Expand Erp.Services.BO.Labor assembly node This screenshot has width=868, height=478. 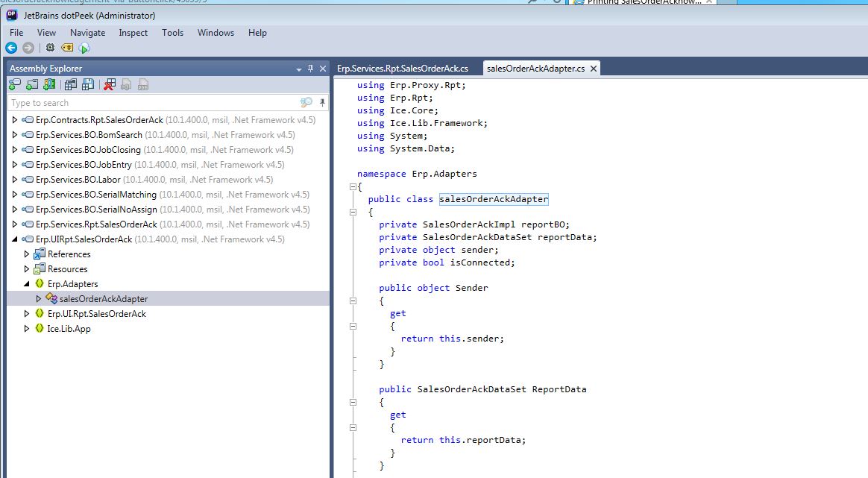pyautogui.click(x=14, y=180)
